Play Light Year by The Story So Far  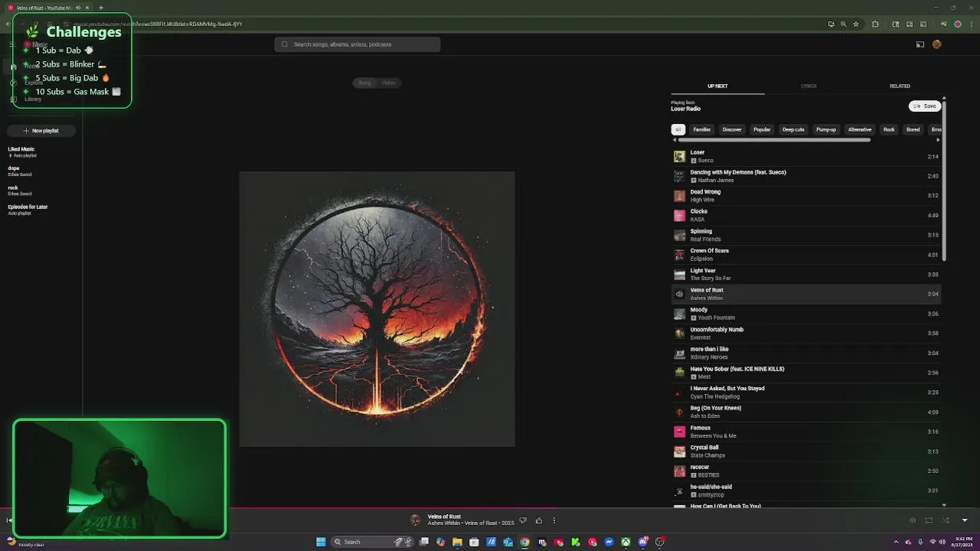pyautogui.click(x=805, y=274)
